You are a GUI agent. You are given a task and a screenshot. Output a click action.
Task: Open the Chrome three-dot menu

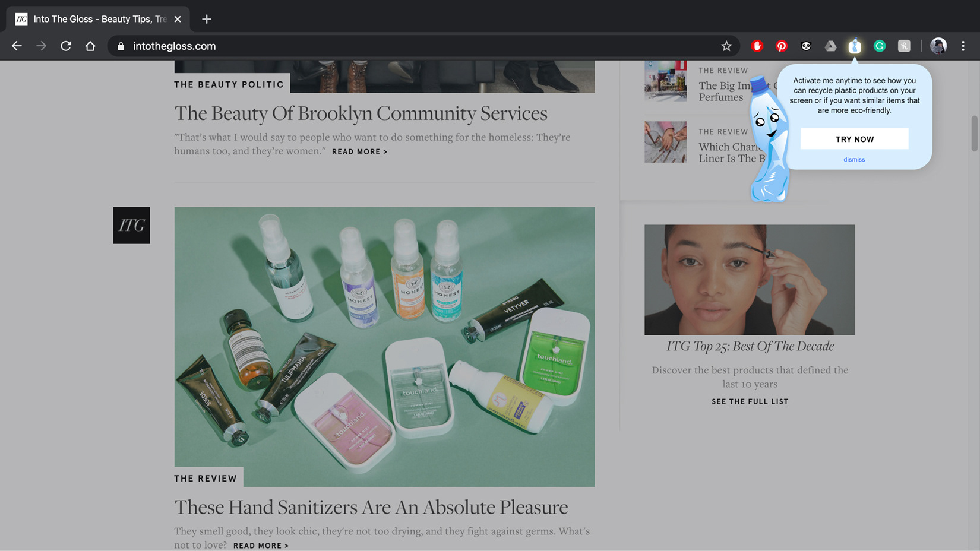(x=963, y=46)
